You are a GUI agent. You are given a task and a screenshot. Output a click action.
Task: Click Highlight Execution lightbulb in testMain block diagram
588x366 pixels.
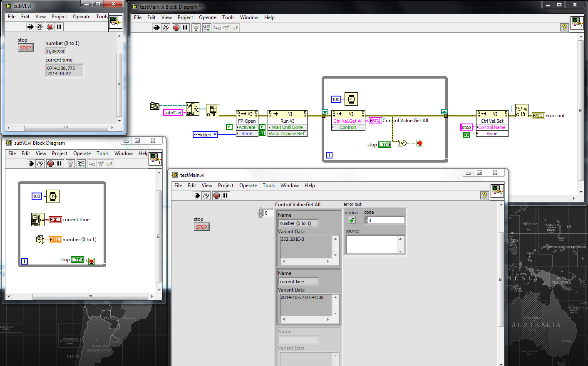pos(196,28)
